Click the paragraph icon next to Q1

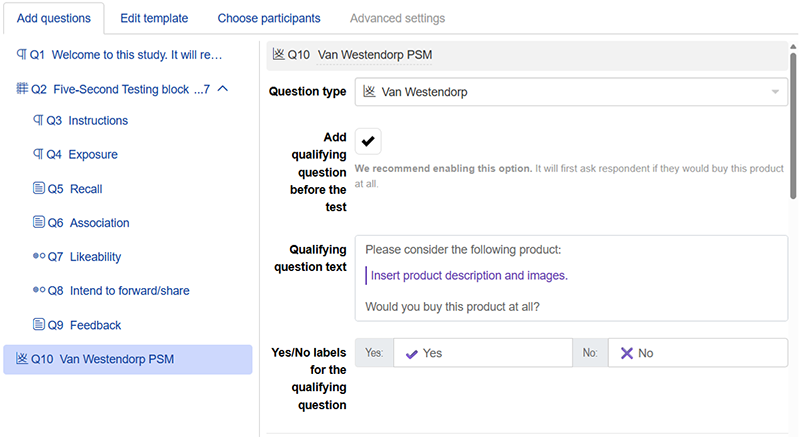(21, 54)
